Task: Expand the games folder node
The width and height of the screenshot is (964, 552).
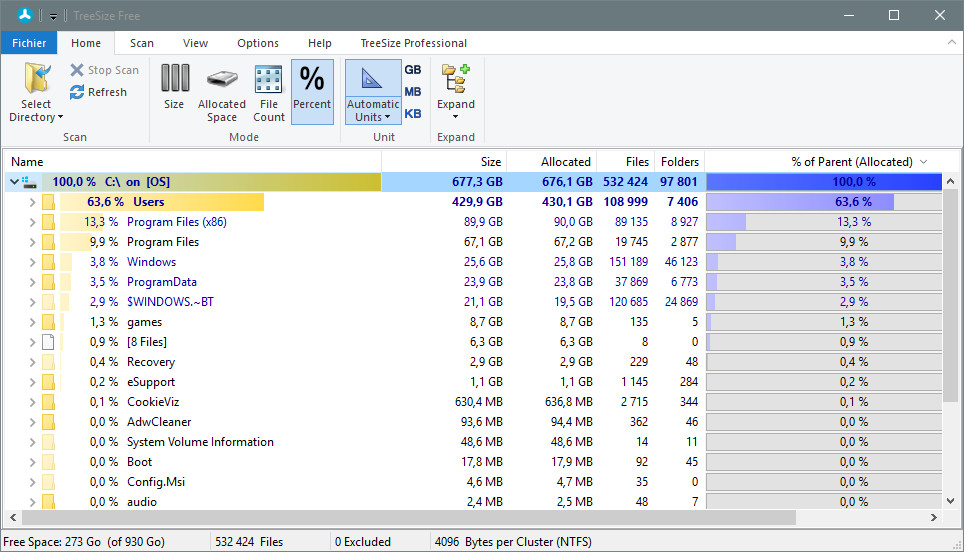Action: (x=32, y=322)
